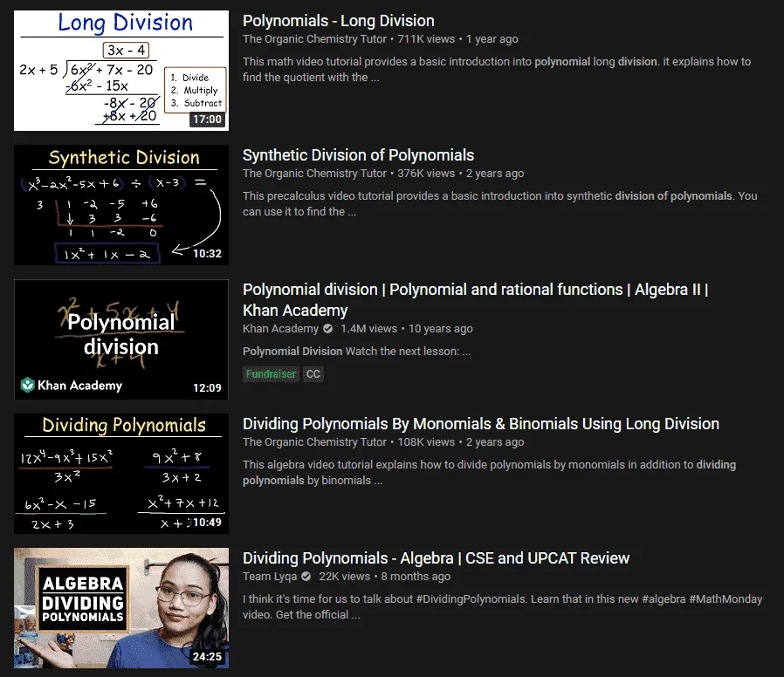Click the CC closed captions badge

pos(313,374)
